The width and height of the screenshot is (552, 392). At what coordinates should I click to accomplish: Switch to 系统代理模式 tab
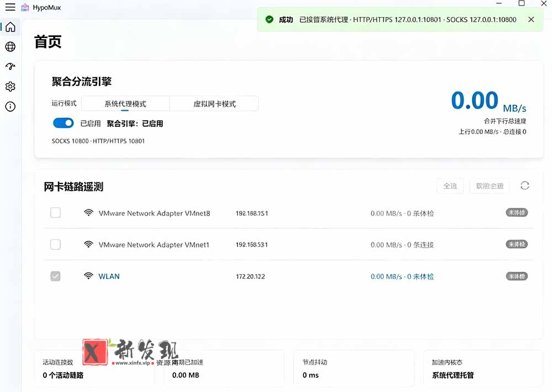(125, 104)
